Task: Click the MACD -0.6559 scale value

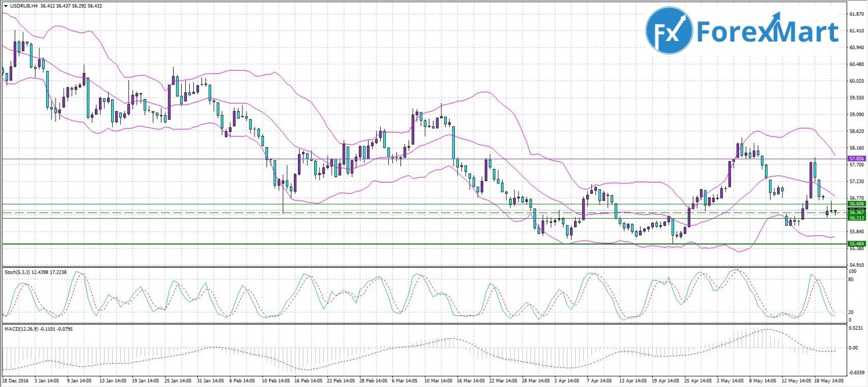Action: pyautogui.click(x=855, y=373)
